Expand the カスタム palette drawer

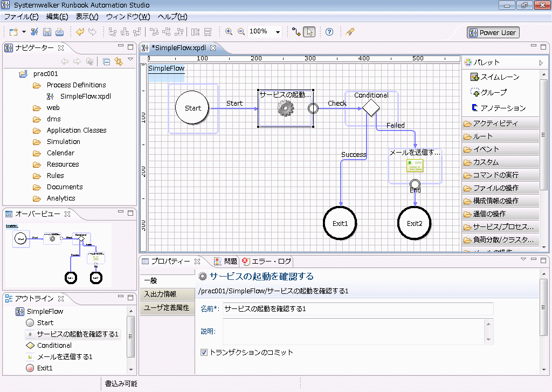pyautogui.click(x=500, y=162)
